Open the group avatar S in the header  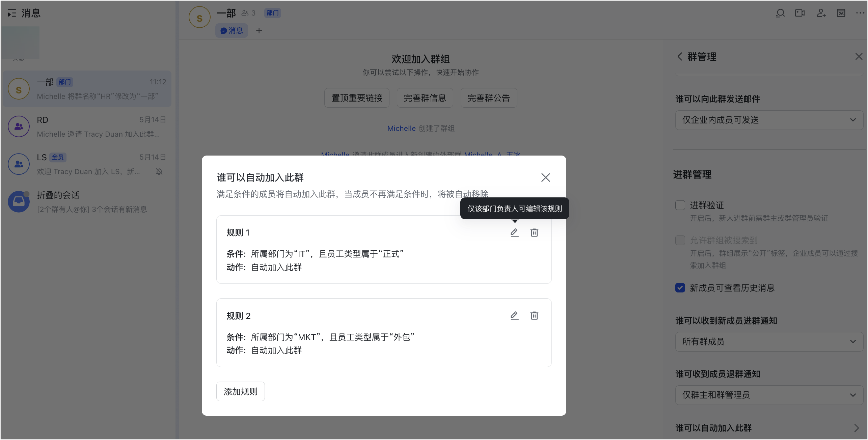[199, 17]
